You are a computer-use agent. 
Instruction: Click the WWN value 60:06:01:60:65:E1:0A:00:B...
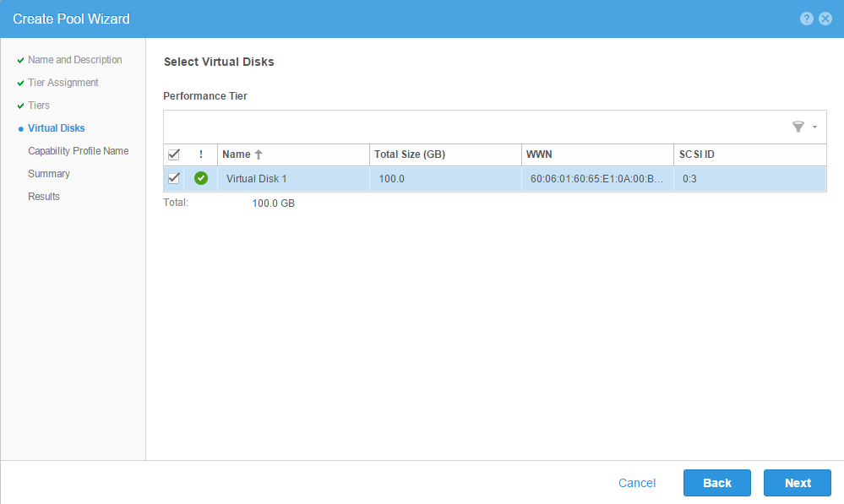(596, 179)
